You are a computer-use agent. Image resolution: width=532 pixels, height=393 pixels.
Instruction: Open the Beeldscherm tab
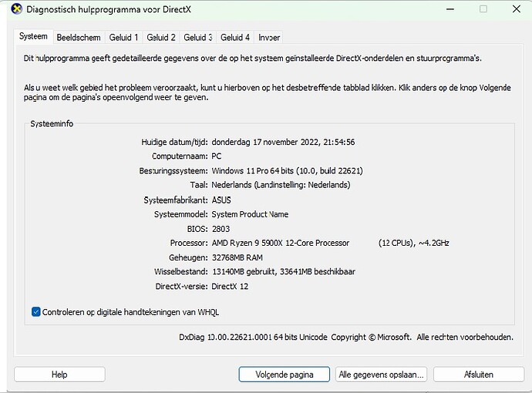(79, 38)
